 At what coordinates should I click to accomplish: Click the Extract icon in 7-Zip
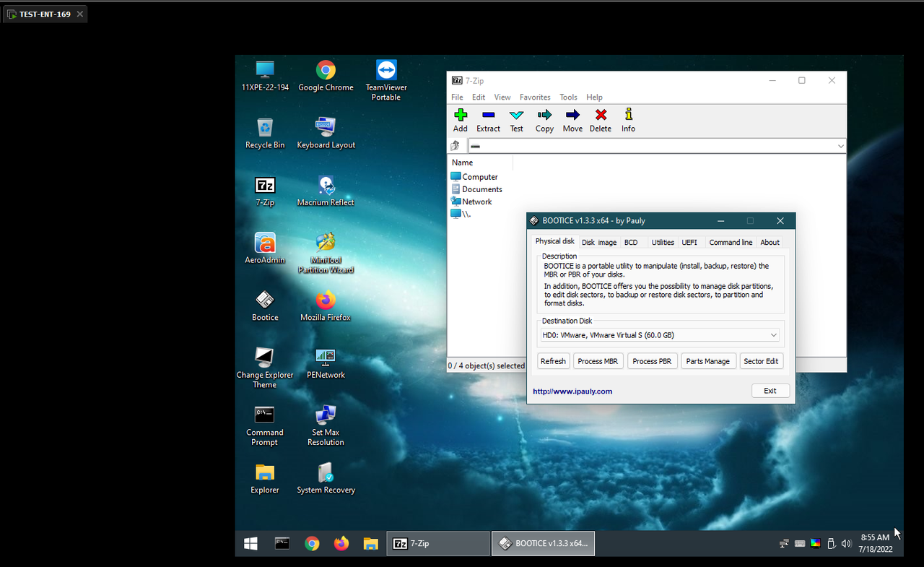488,115
